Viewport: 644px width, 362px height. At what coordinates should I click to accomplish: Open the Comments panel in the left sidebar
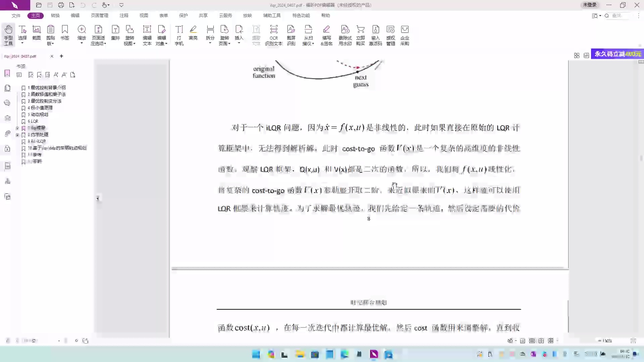pyautogui.click(x=7, y=103)
